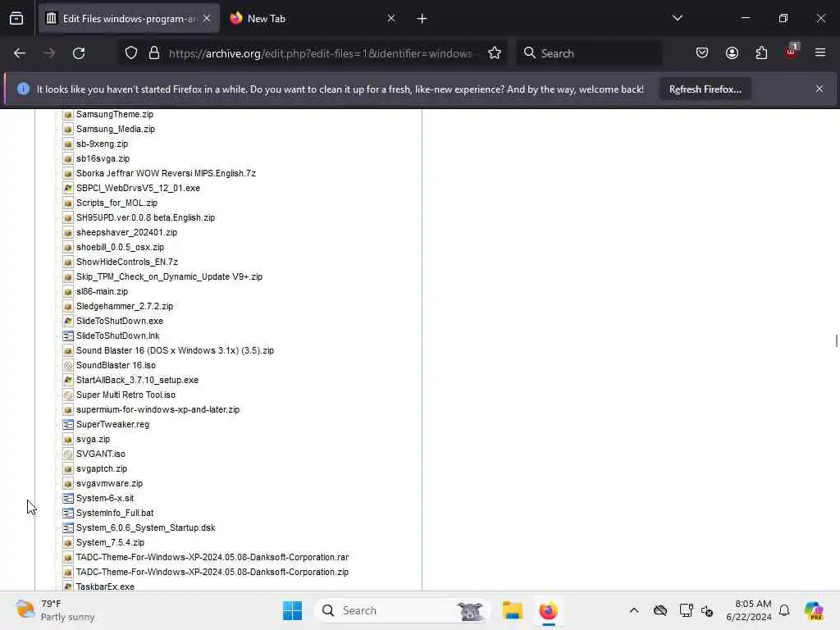Select Skip_TPM_Check_on_Dynamic_Update V9+.zip
The width and height of the screenshot is (840, 630).
pyautogui.click(x=169, y=277)
